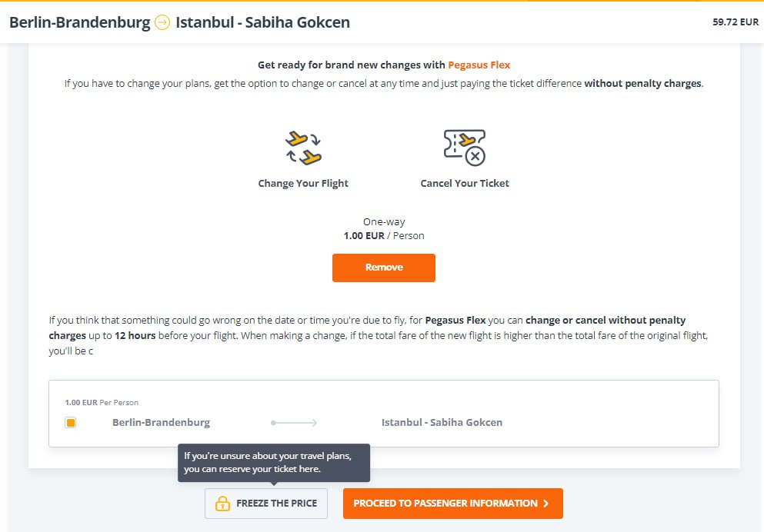This screenshot has width=764, height=532.
Task: Click the Cancel Your Ticket icon
Action: [465, 147]
